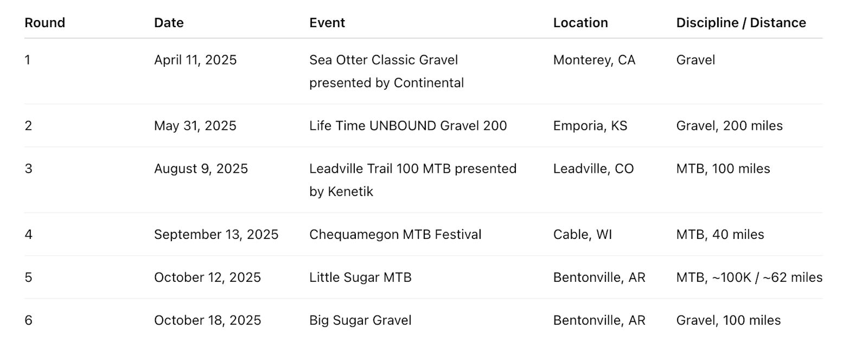This screenshot has width=868, height=360.
Task: Click the Little Sugar MTB event cell
Action: coord(360,277)
